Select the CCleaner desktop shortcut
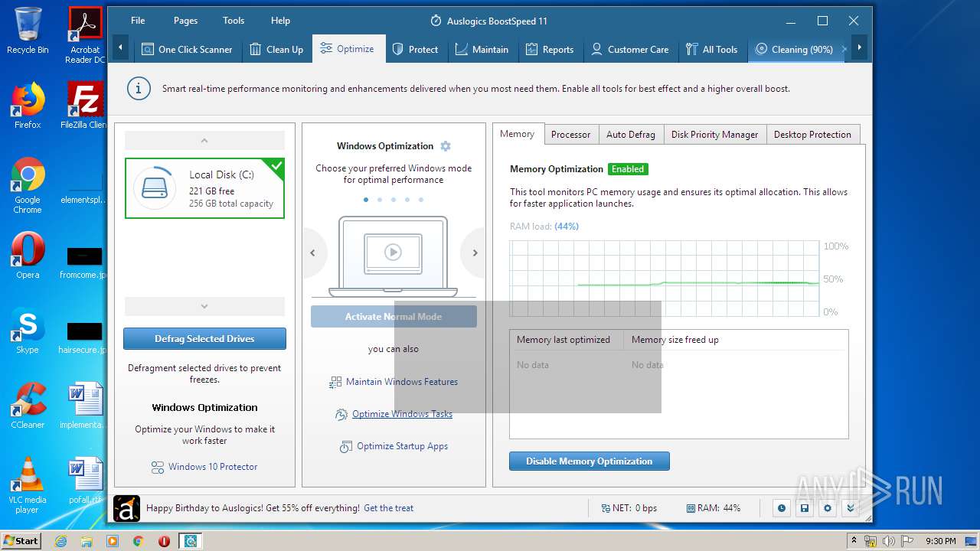The width and height of the screenshot is (980, 551). point(28,406)
